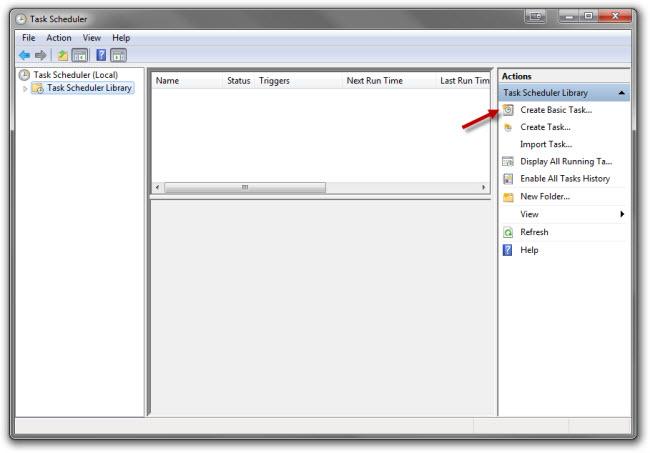Click Import Task... action
The width and height of the screenshot is (650, 453).
[x=546, y=144]
